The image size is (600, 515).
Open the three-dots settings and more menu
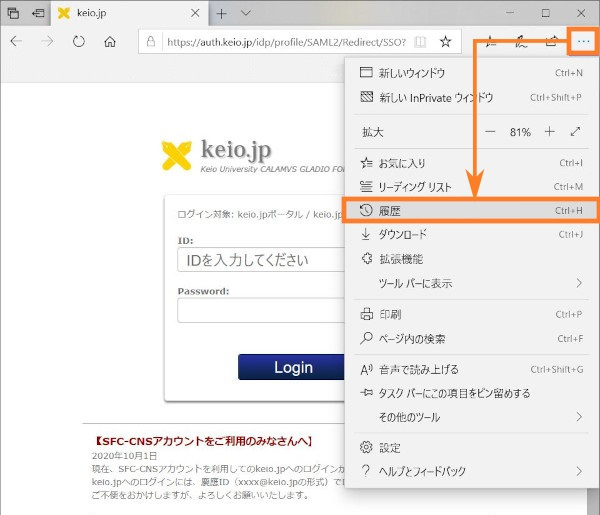click(x=582, y=42)
